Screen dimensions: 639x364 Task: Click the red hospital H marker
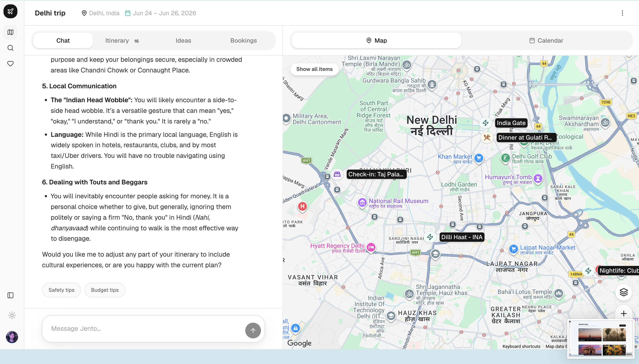(x=303, y=206)
